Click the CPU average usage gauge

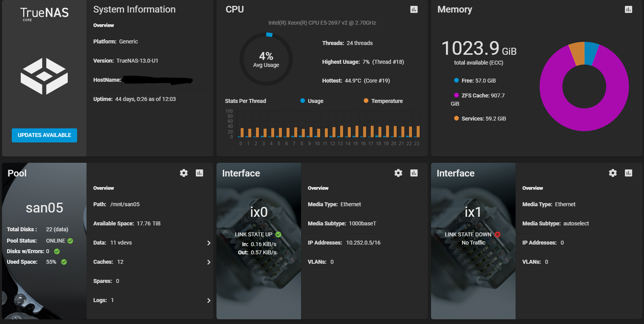click(x=266, y=59)
